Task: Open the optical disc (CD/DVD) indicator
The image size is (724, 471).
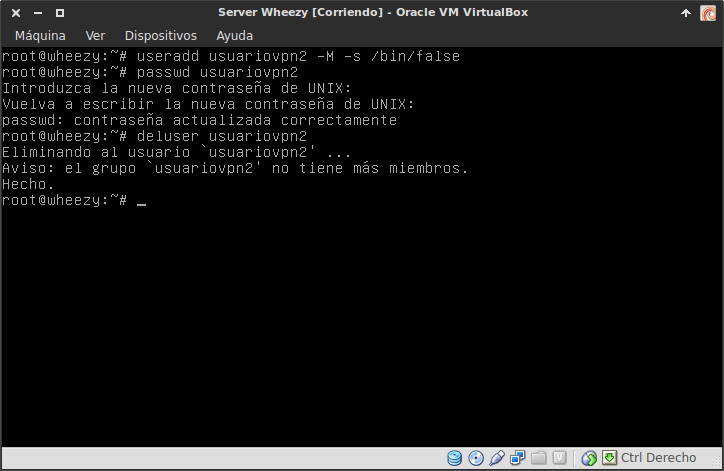Action: [x=476, y=459]
